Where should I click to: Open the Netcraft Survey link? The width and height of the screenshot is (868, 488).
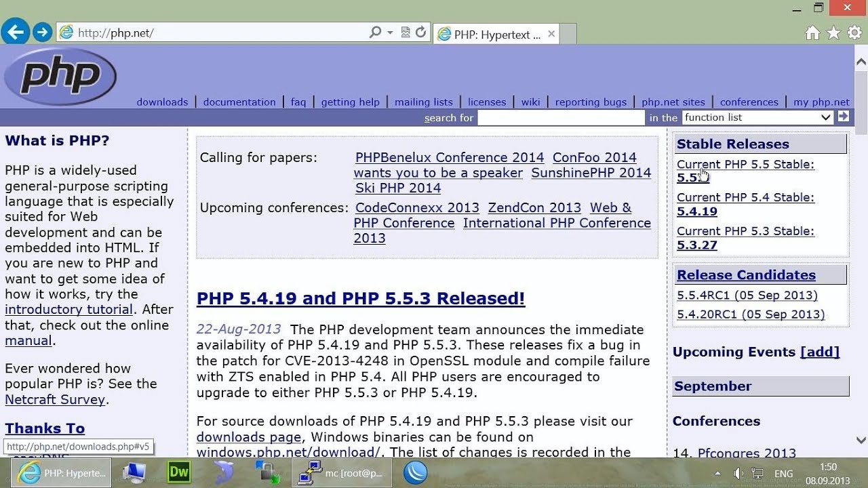click(55, 400)
